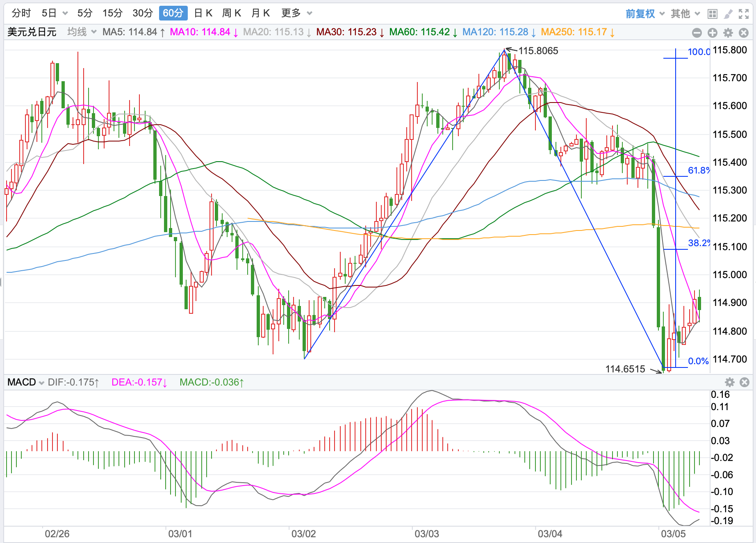756x543 pixels.
Task: Expand the 前复权 adjustment dropdown
Action: pos(645,14)
